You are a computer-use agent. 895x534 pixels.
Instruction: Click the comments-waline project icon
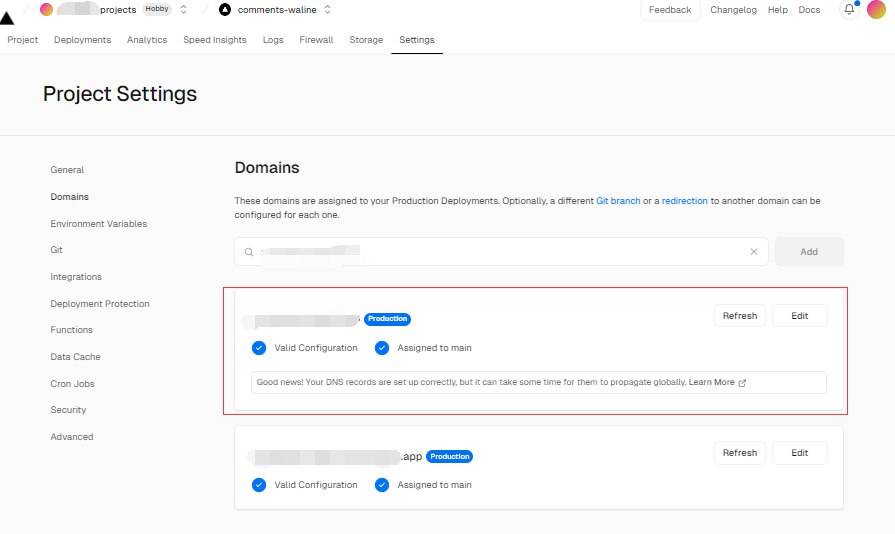[224, 10]
